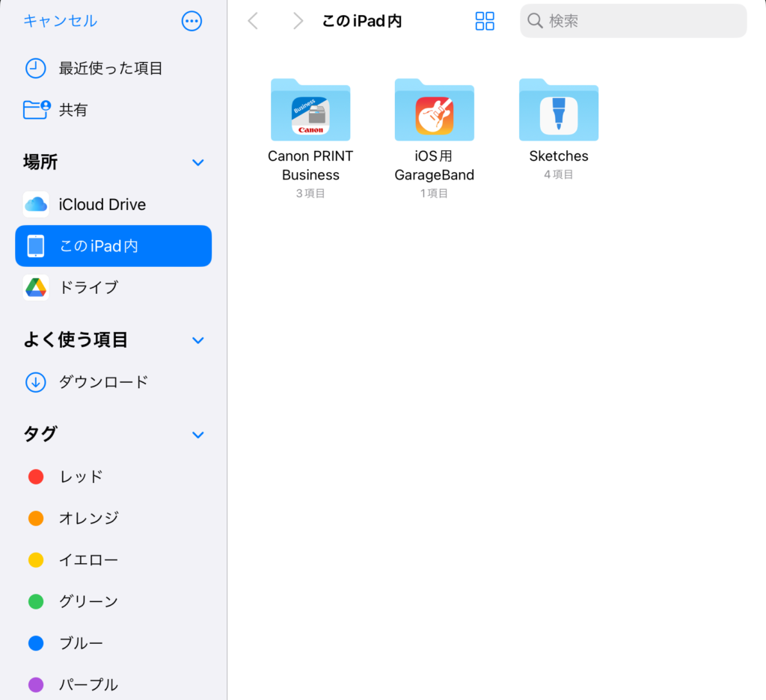Select the red レッド tag
The height and width of the screenshot is (700, 766).
pyautogui.click(x=81, y=476)
